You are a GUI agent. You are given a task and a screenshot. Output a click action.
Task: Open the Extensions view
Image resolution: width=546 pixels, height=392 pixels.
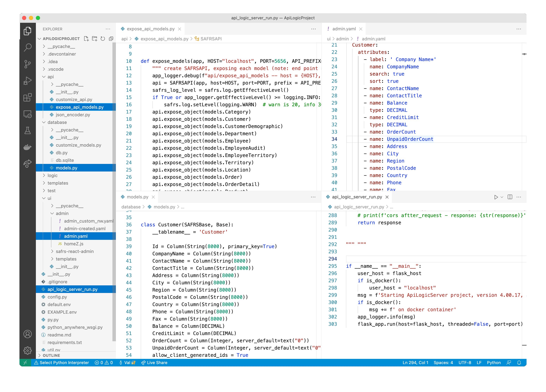27,97
